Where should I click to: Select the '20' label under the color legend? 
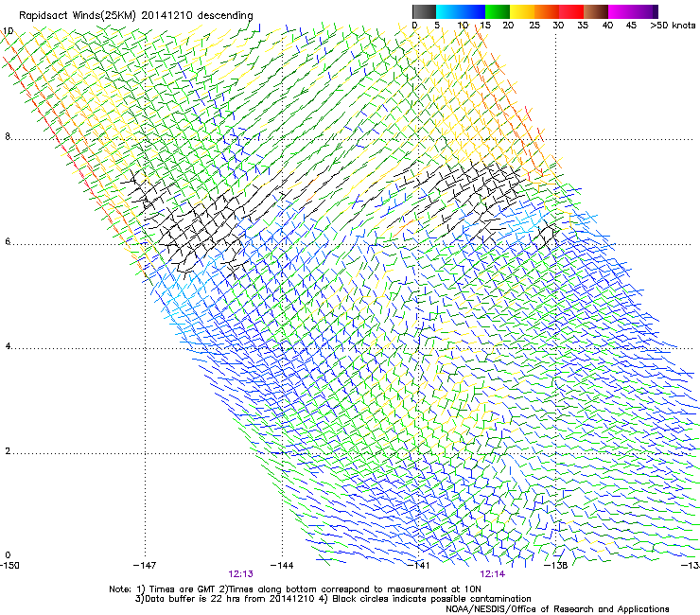pos(508,26)
